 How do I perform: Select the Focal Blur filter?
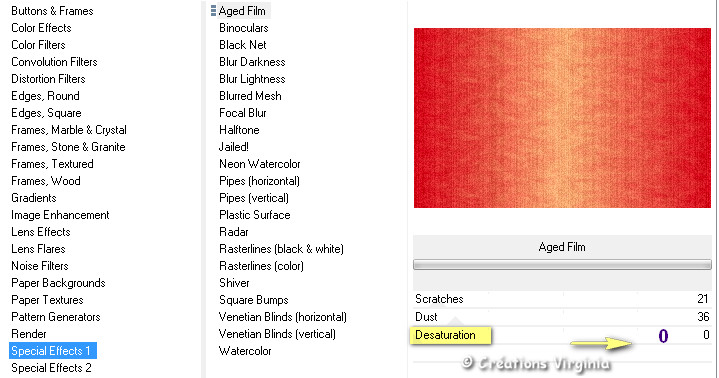tap(243, 113)
